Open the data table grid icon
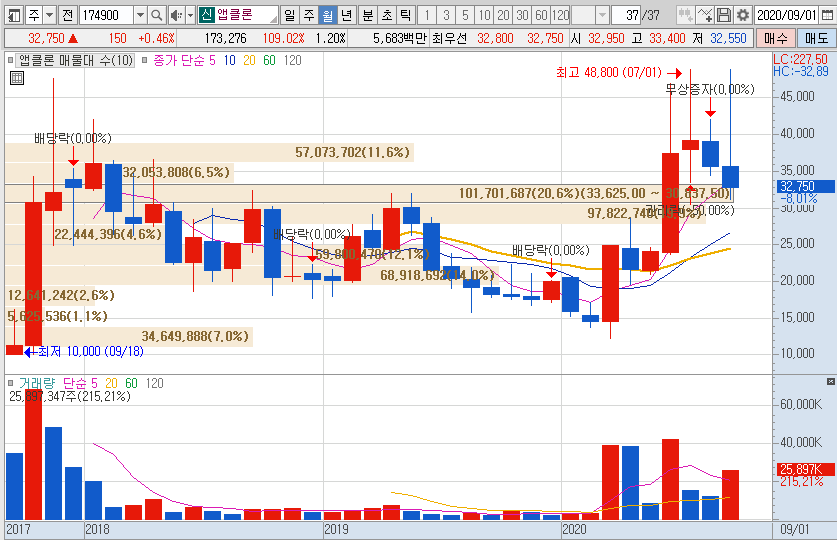Screen dimensions: 837x540 17,78
